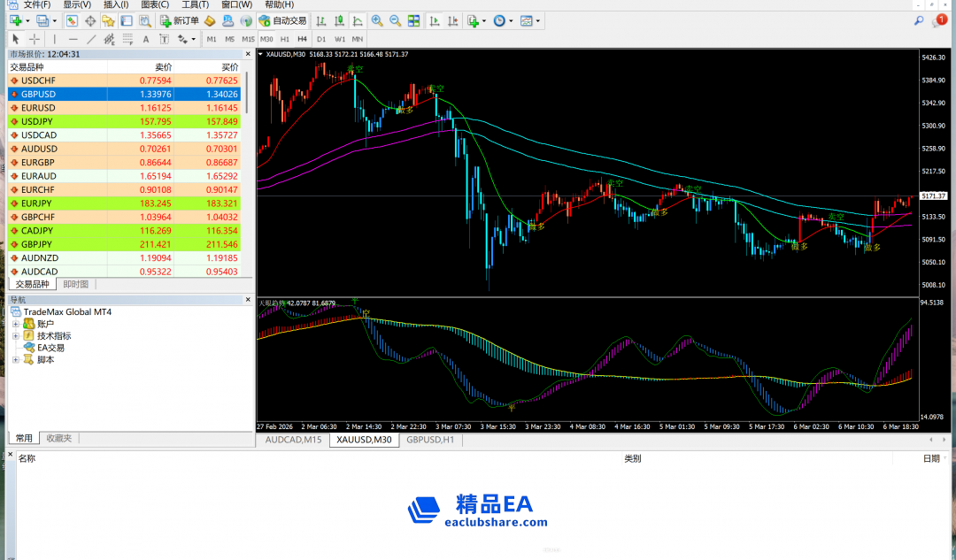Open eaclubshare.com link
The image size is (956, 560).
tap(495, 522)
